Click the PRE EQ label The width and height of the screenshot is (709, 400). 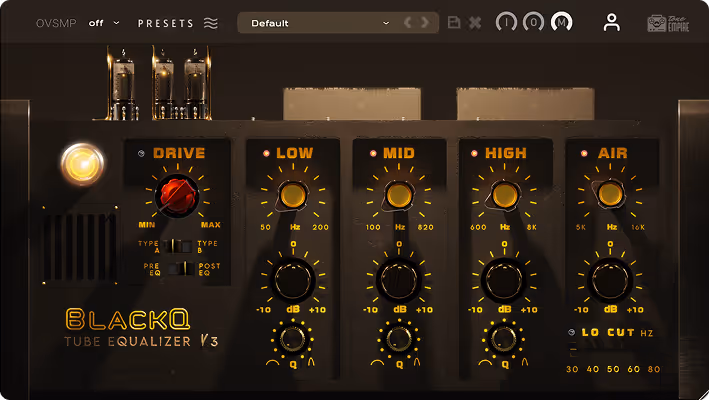[152, 269]
